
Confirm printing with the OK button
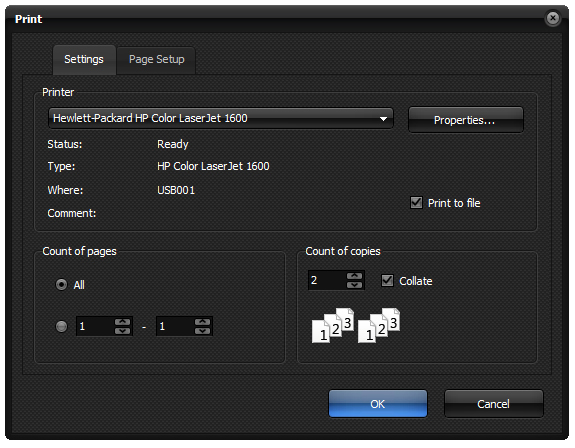click(x=378, y=404)
